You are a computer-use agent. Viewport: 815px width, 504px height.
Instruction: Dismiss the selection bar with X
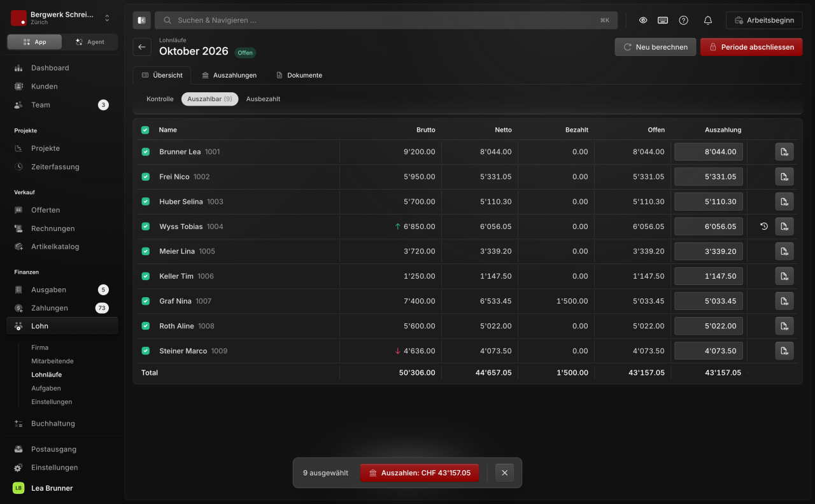(x=504, y=473)
